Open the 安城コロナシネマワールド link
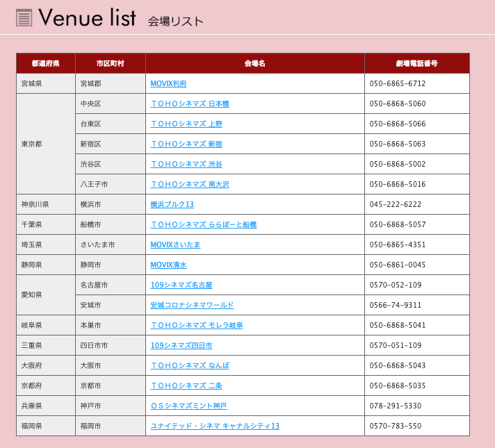Image resolution: width=495 pixels, height=448 pixels. (x=192, y=305)
